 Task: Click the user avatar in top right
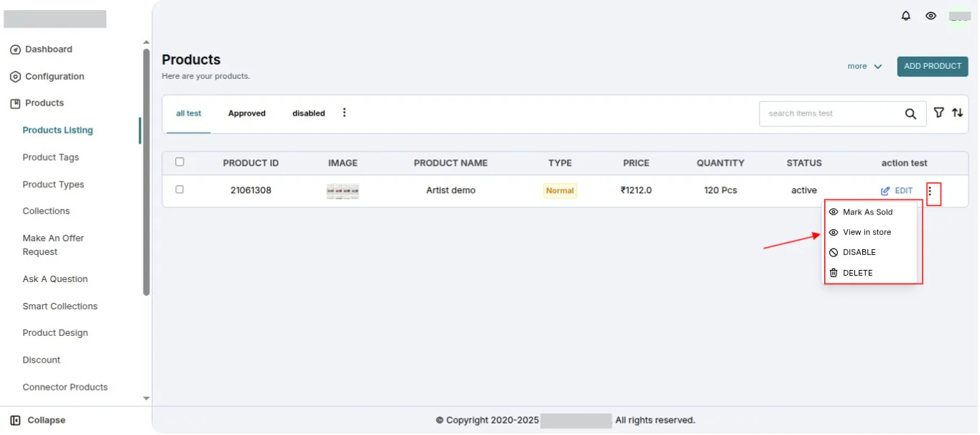click(960, 16)
